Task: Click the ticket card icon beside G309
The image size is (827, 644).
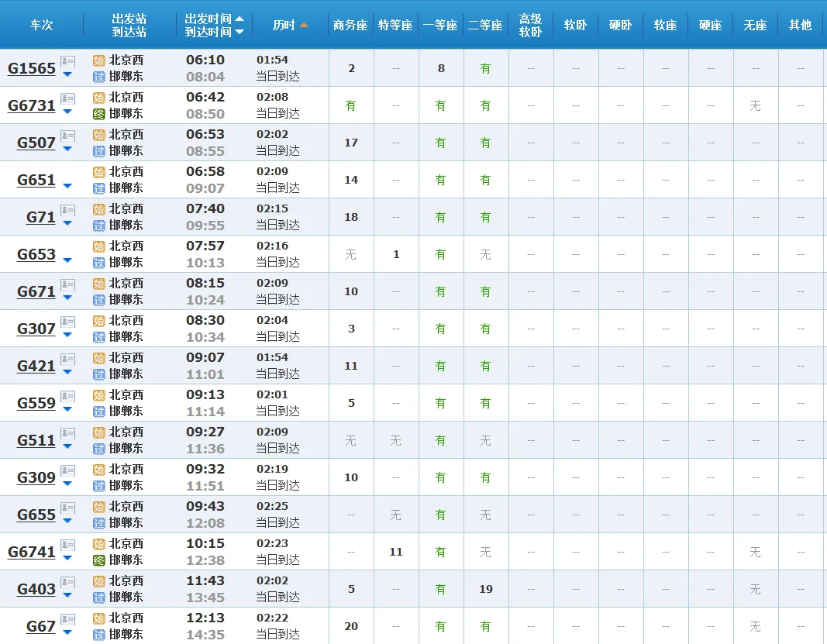Action: click(x=67, y=472)
